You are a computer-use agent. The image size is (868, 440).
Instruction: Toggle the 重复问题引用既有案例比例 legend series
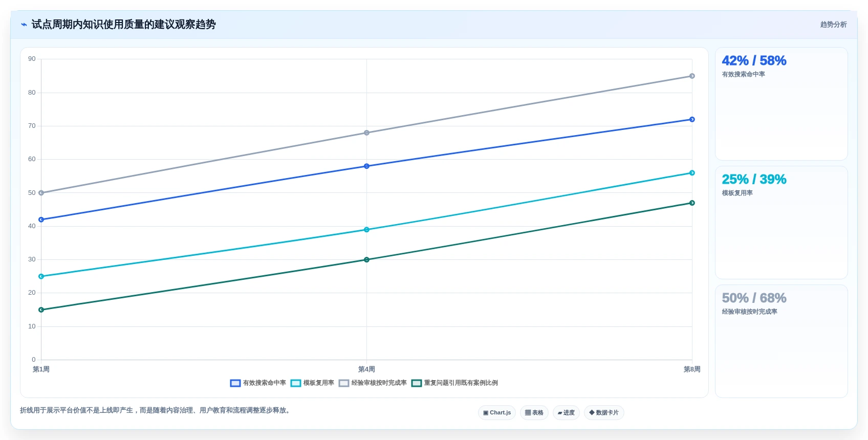click(x=454, y=383)
